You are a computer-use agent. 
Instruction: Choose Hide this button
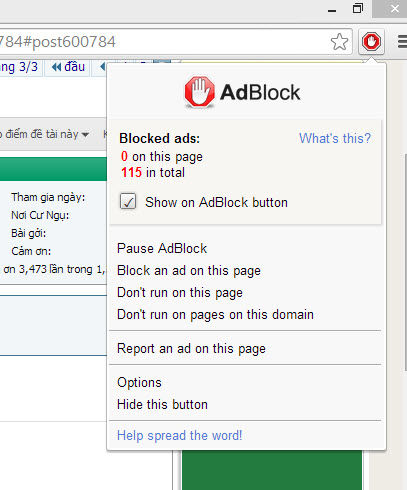click(x=162, y=404)
